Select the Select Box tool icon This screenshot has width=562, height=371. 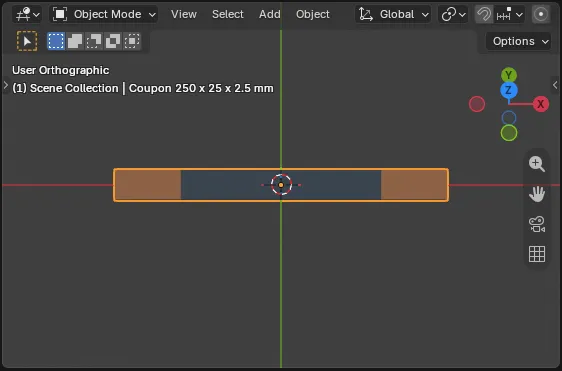27,41
